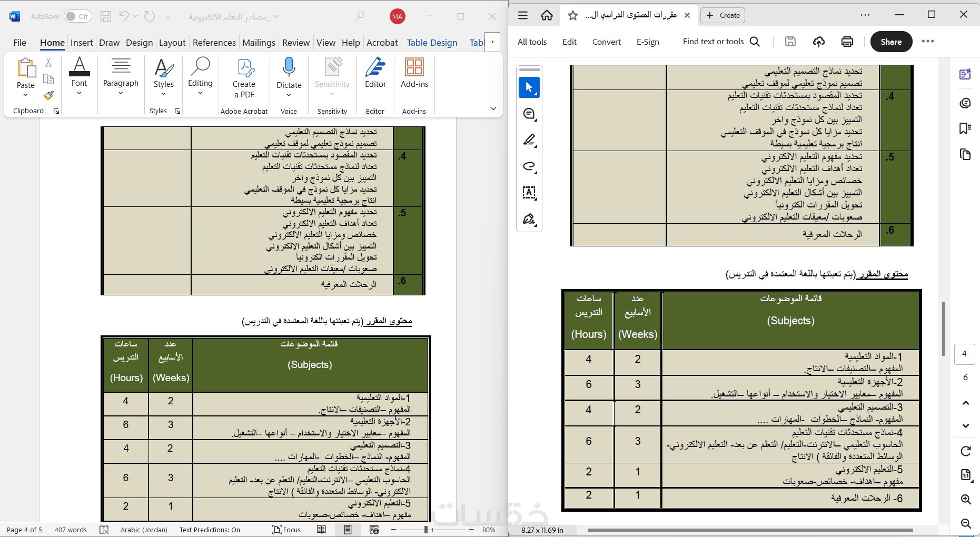Click the Rotate page icon in Acrobat sidebar
Image resolution: width=980 pixels, height=537 pixels.
(966, 451)
